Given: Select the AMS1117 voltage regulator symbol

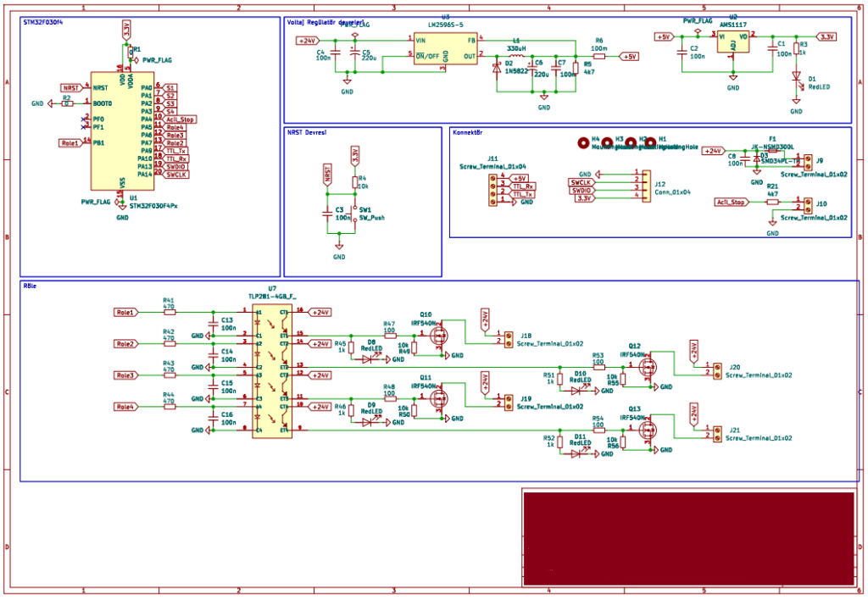Looking at the screenshot, I should click(x=733, y=44).
